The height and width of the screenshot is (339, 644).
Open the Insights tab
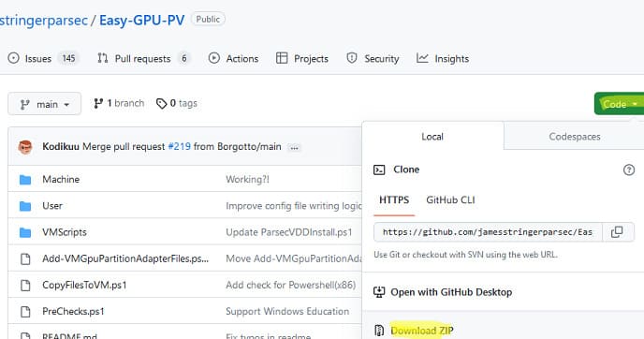click(443, 59)
